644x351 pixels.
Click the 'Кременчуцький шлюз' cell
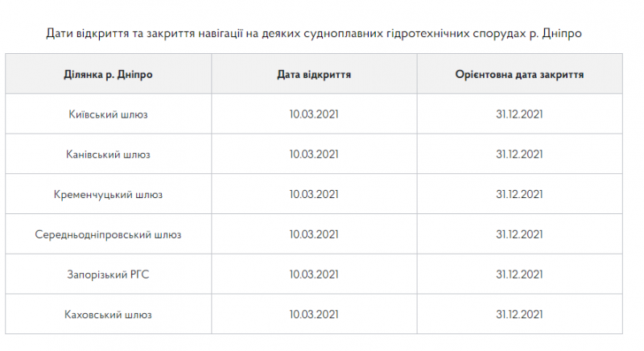108,195
